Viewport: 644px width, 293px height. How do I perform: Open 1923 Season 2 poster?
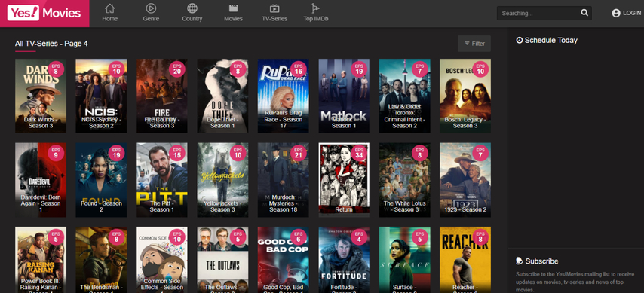click(465, 180)
